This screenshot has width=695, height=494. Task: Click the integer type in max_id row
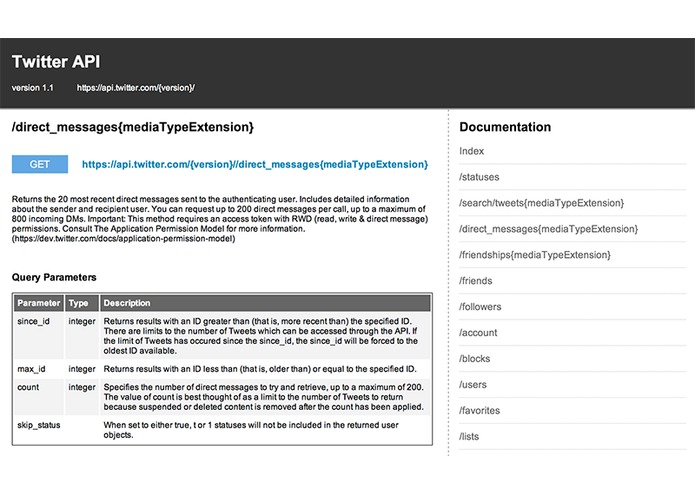pos(82,369)
